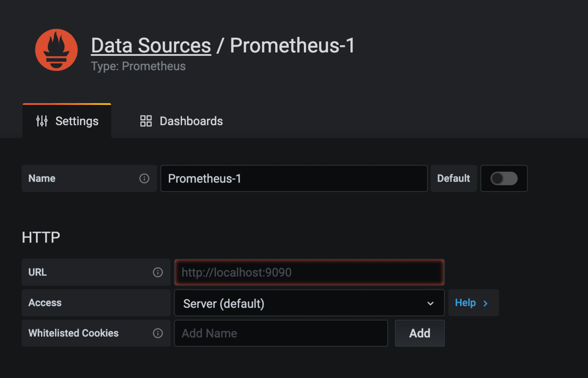Viewport: 588px width, 378px height.
Task: Click the Prometheus flame logo
Action: pyautogui.click(x=56, y=50)
